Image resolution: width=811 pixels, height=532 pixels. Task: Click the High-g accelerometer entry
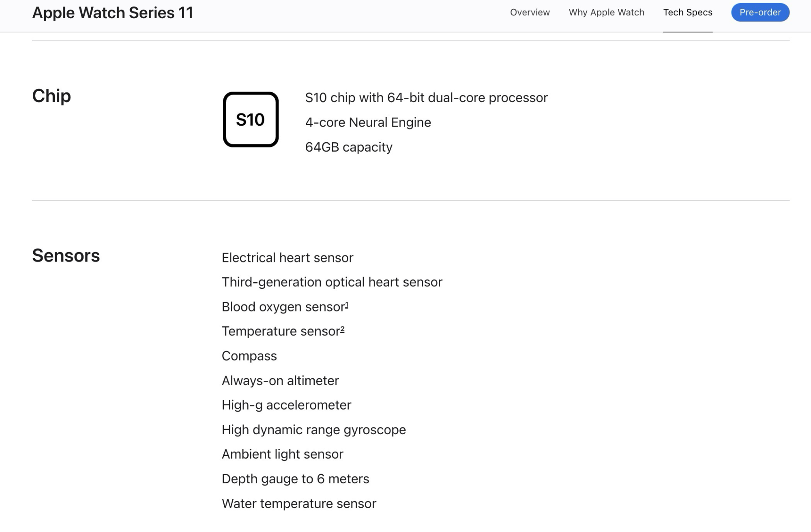coord(286,405)
